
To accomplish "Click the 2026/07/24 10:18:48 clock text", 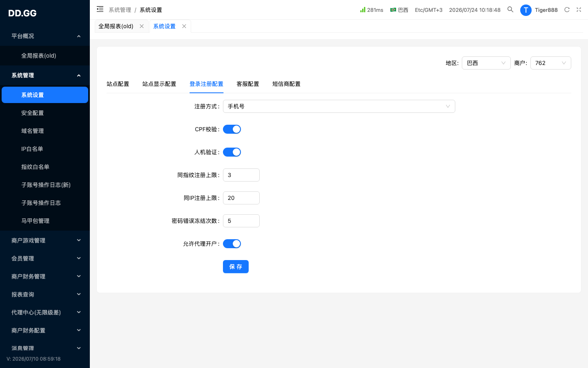I will (x=475, y=10).
